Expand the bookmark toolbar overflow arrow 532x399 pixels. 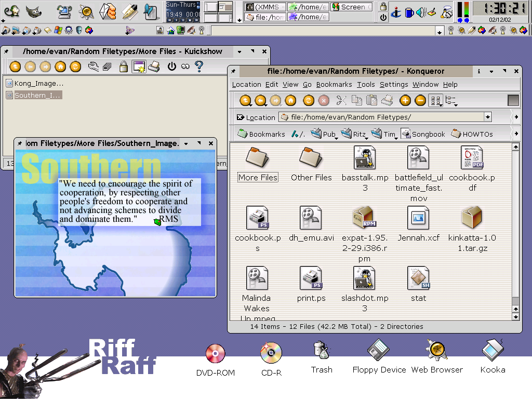(516, 134)
